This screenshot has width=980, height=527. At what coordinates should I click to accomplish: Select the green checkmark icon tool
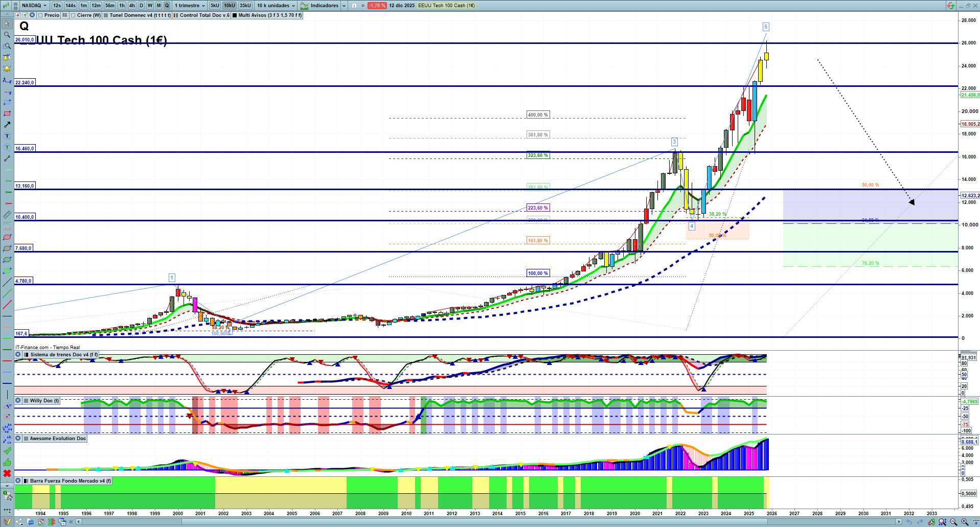pyautogui.click(x=7, y=451)
